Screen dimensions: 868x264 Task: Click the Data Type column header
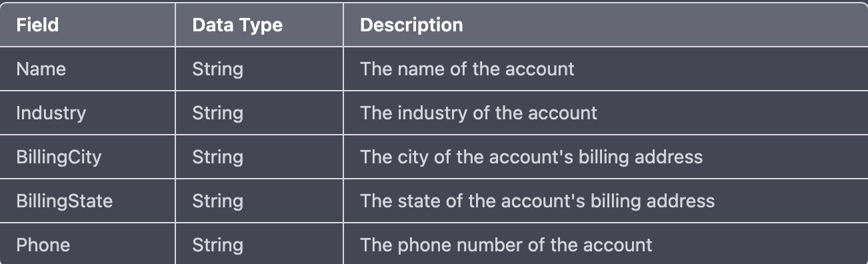tap(259, 25)
